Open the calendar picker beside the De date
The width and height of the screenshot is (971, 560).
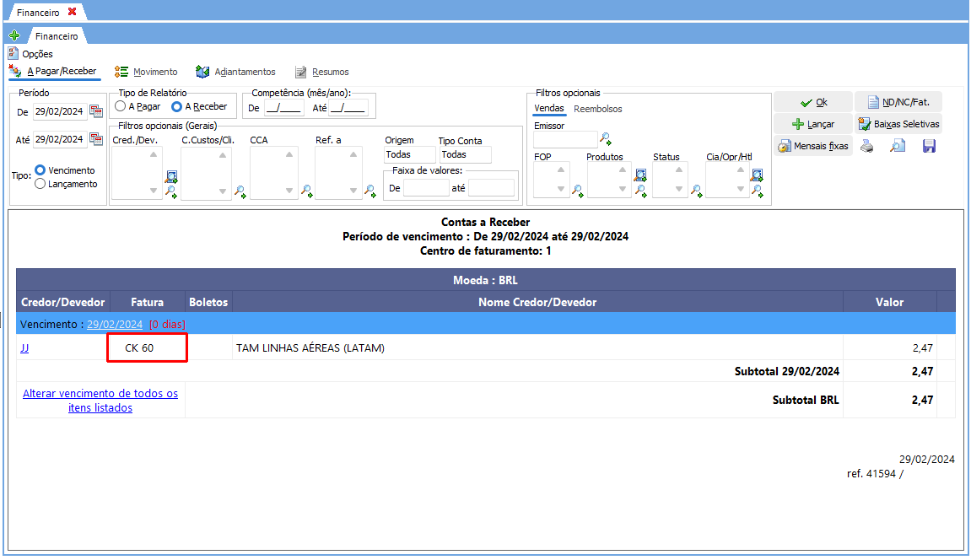96,111
